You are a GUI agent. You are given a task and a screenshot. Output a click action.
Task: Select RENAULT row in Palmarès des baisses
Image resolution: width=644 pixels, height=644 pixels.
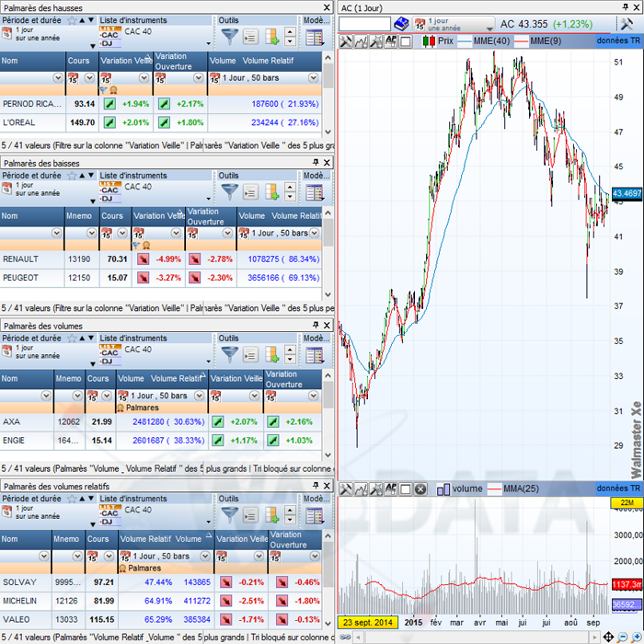pyautogui.click(x=161, y=259)
